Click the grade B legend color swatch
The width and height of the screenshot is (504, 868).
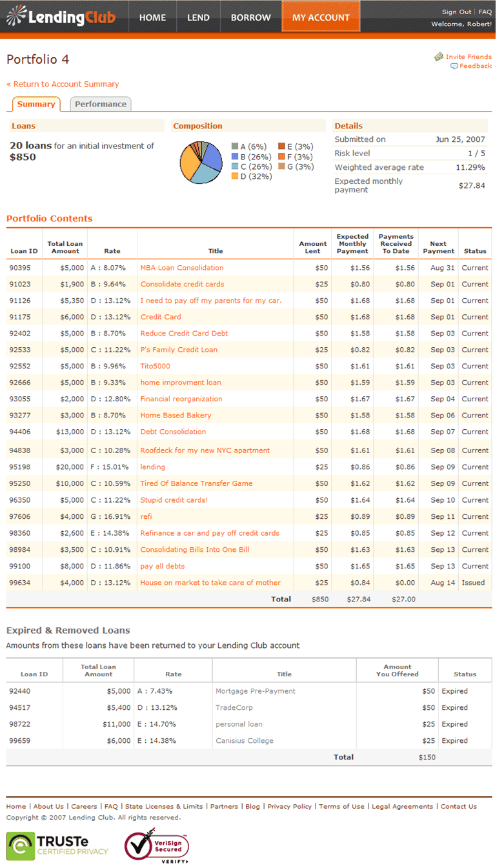pos(235,157)
